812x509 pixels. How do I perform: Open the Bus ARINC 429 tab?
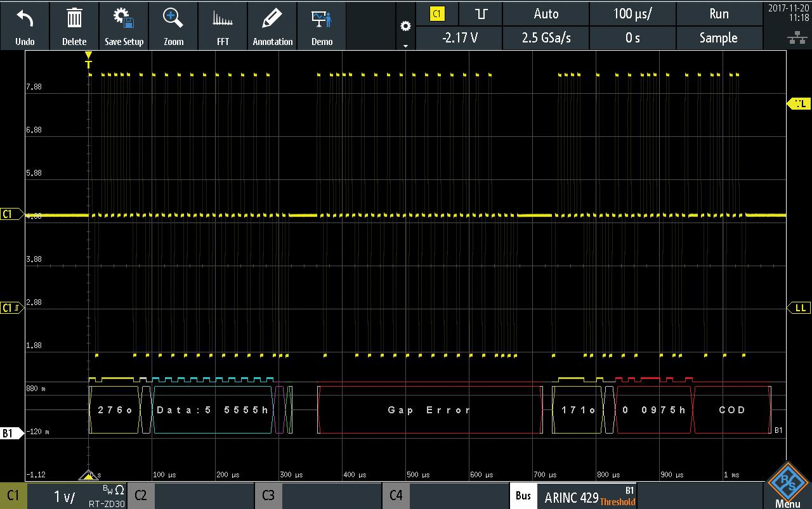pos(573,496)
